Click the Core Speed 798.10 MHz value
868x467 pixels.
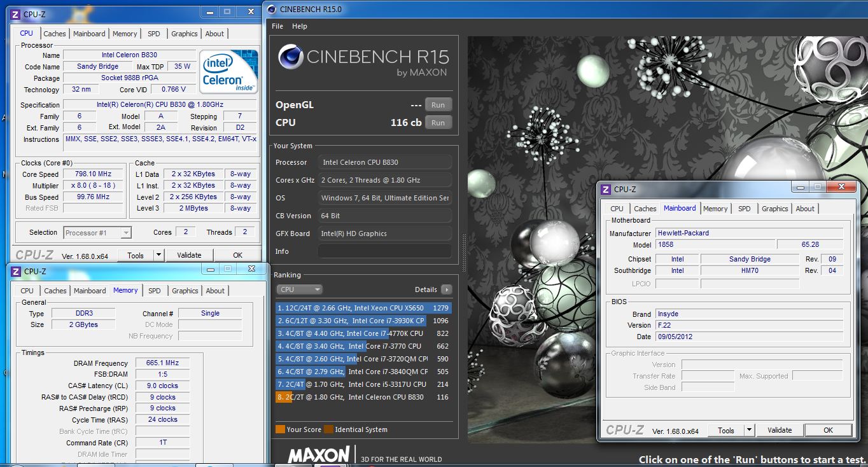[93, 174]
